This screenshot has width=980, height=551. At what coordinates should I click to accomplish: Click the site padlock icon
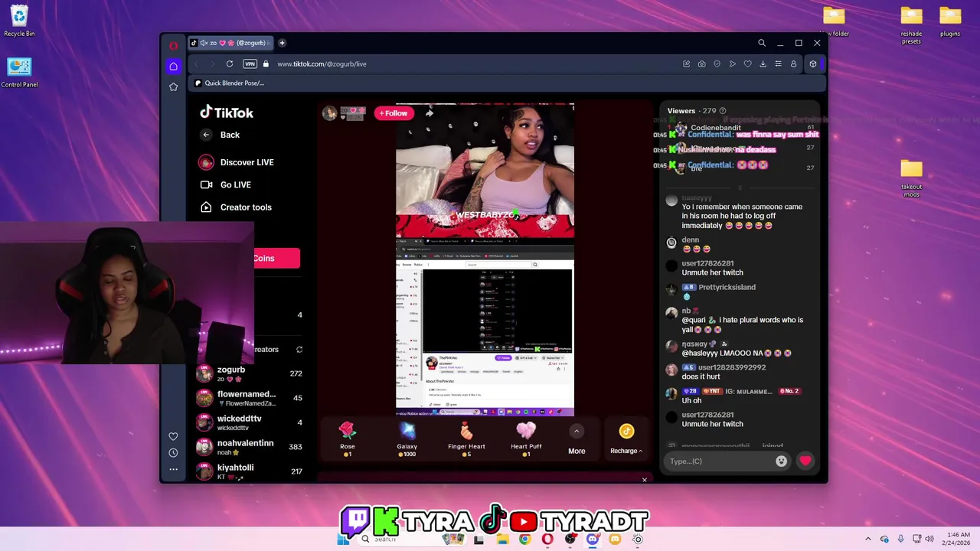(x=266, y=64)
